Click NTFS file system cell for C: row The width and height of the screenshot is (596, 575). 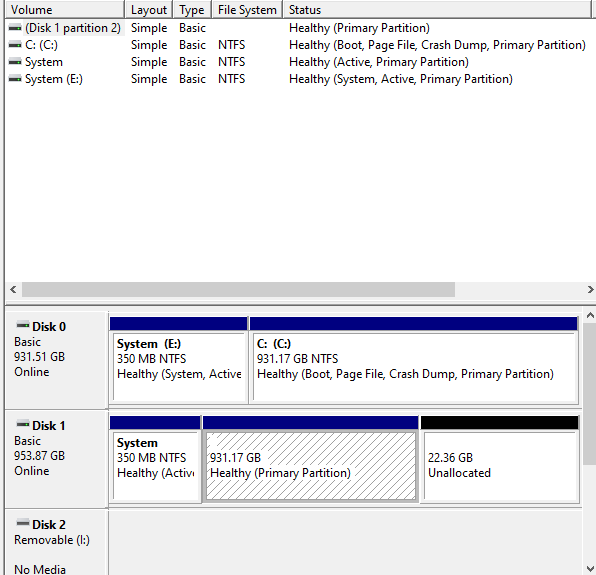click(231, 45)
